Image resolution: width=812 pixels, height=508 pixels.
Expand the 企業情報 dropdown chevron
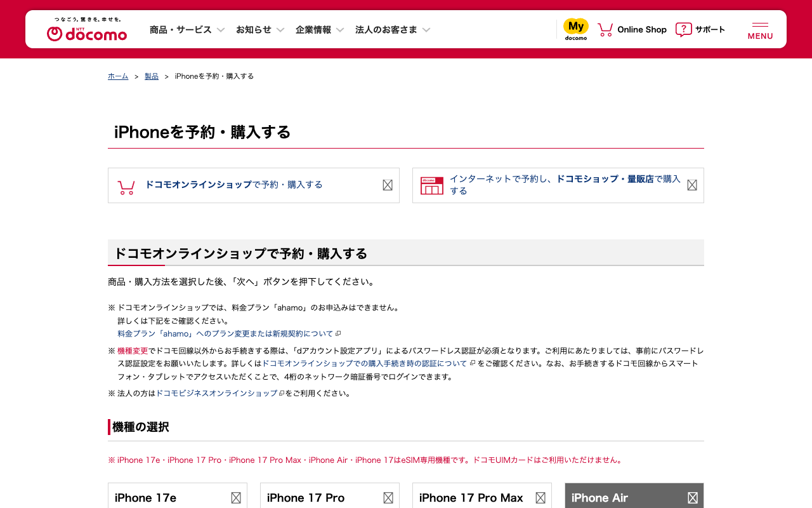pyautogui.click(x=340, y=30)
